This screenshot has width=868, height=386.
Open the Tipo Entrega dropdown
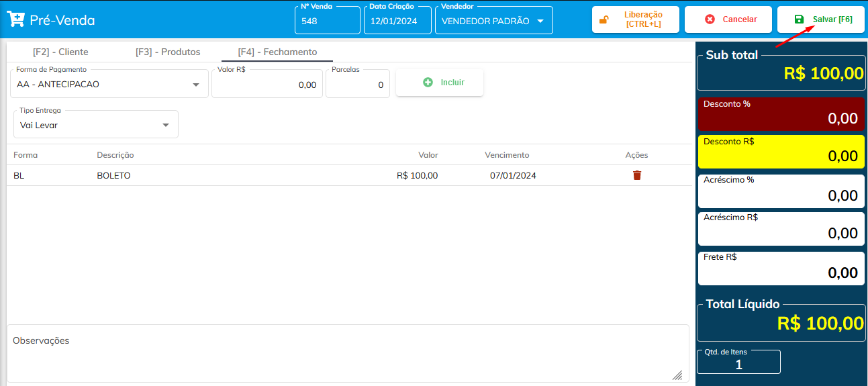96,124
